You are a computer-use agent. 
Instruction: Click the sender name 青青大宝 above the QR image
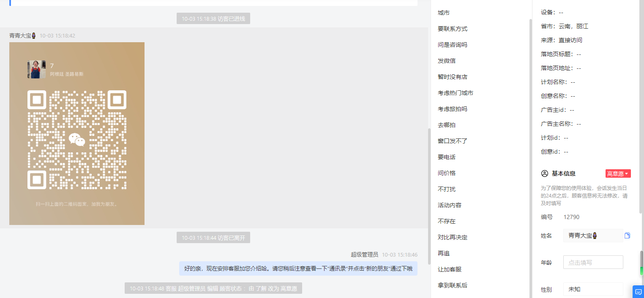tap(23, 36)
